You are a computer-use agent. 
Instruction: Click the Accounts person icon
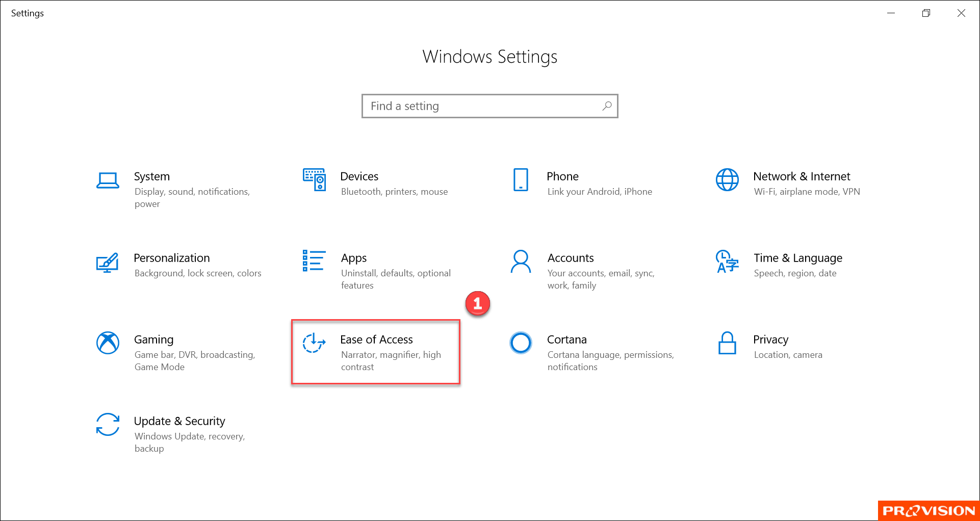coord(521,261)
